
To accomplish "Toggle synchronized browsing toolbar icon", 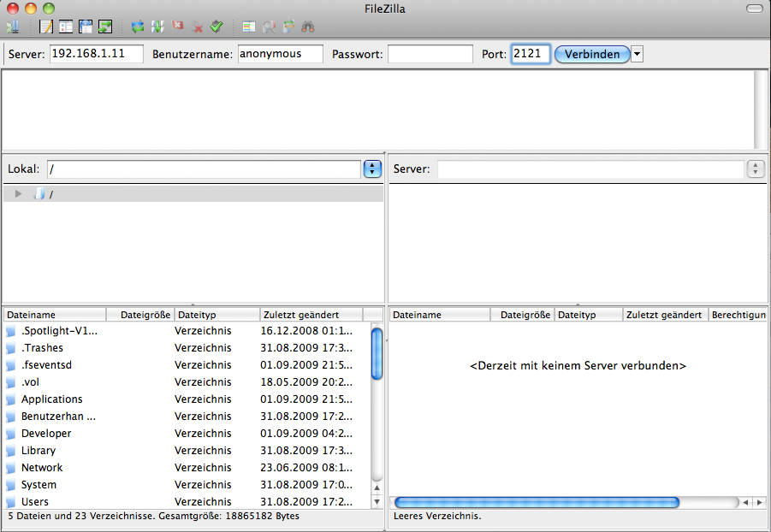I will 288,27.
